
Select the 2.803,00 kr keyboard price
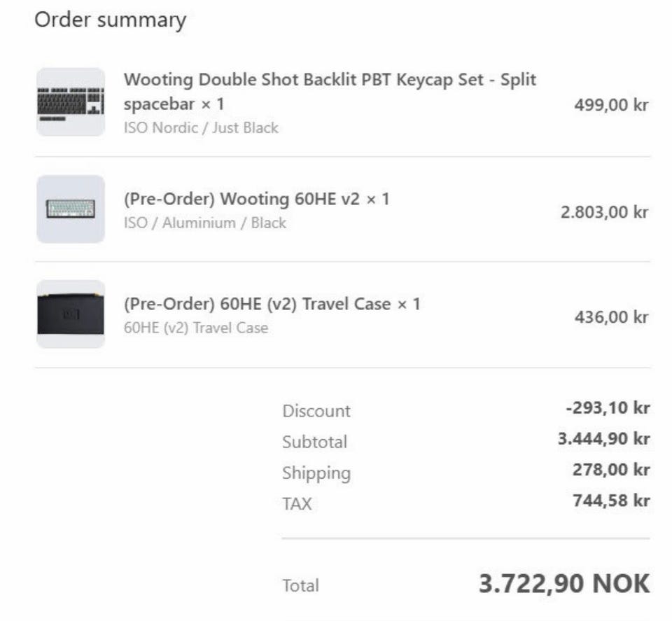(604, 211)
